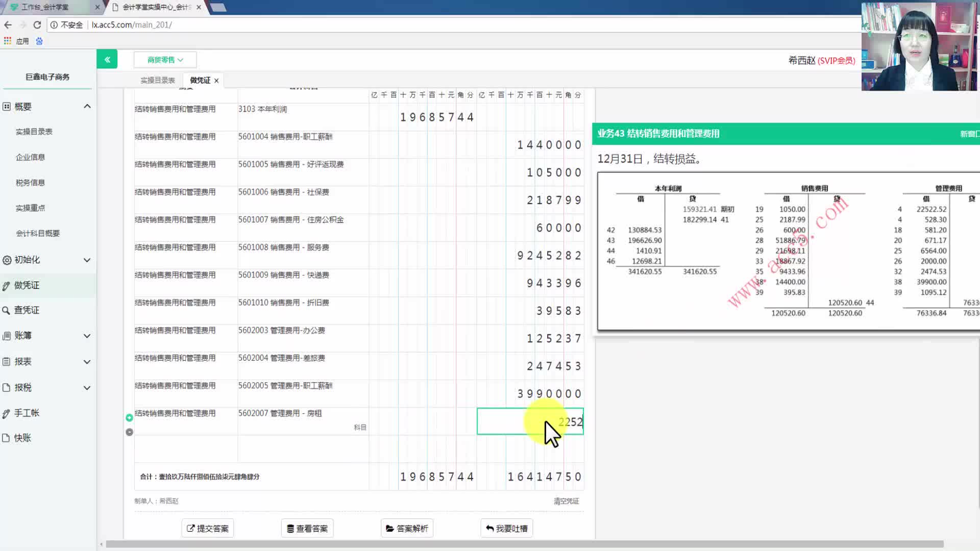Click the credit amount input field showing 2252
The width and height of the screenshot is (980, 551).
(x=530, y=422)
